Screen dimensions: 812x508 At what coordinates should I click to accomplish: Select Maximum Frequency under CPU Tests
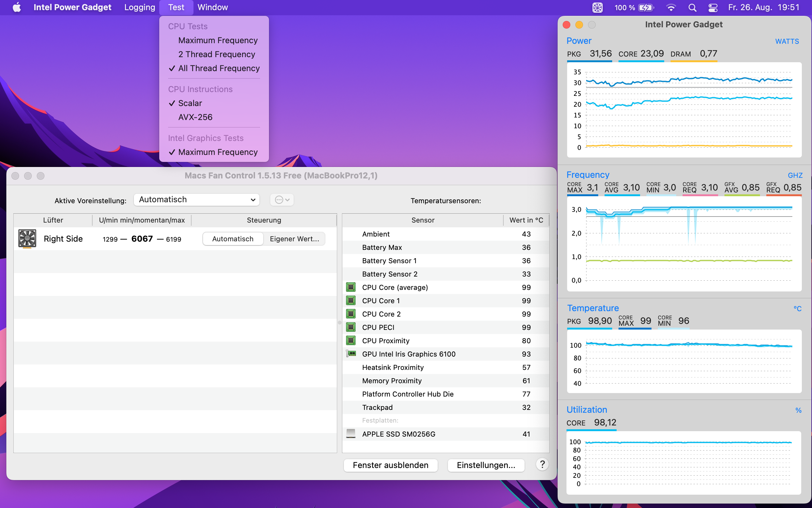[214, 40]
